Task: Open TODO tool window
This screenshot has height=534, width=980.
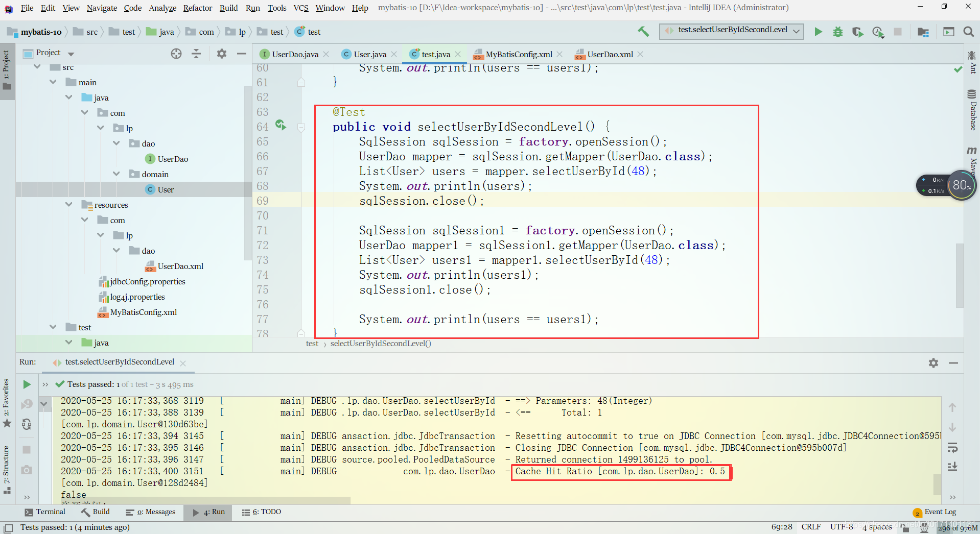Action: (x=262, y=512)
